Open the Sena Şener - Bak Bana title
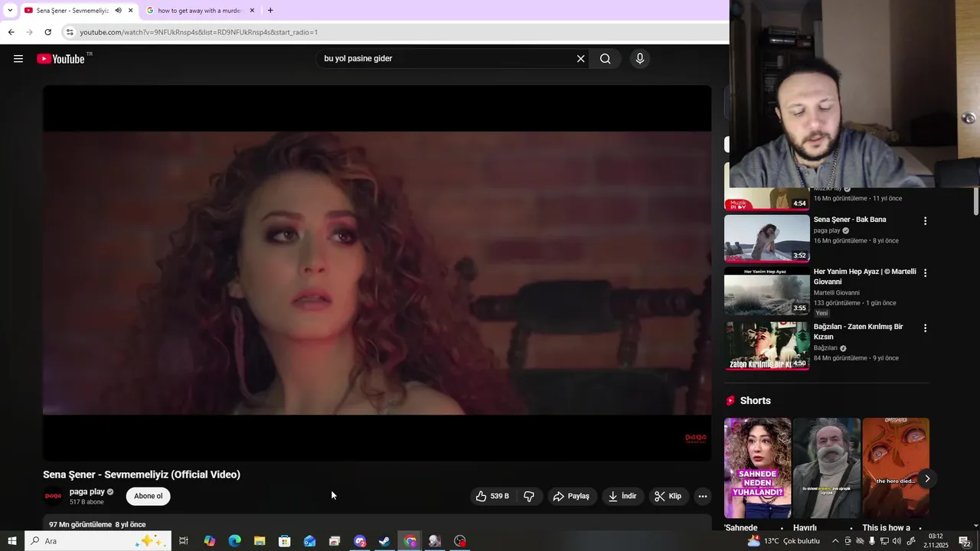The width and height of the screenshot is (980, 551). click(850, 220)
